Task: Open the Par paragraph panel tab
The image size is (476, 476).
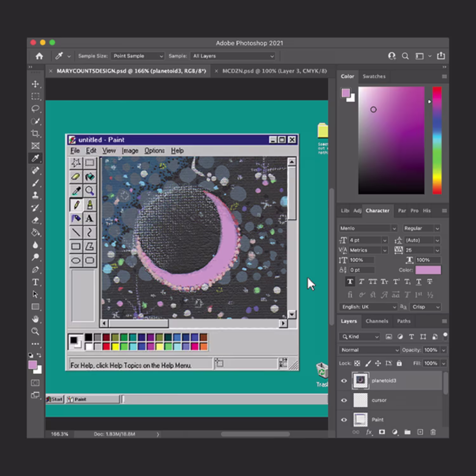Action: (402, 211)
